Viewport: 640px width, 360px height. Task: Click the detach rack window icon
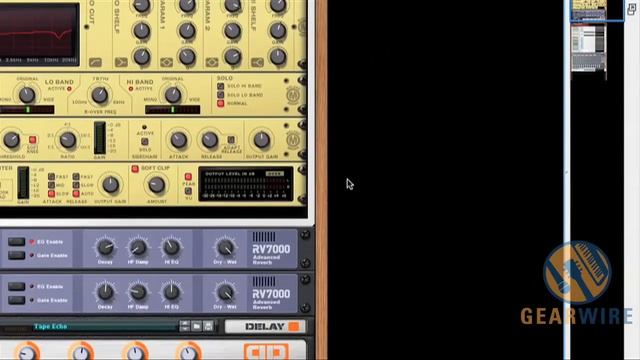[632, 9]
